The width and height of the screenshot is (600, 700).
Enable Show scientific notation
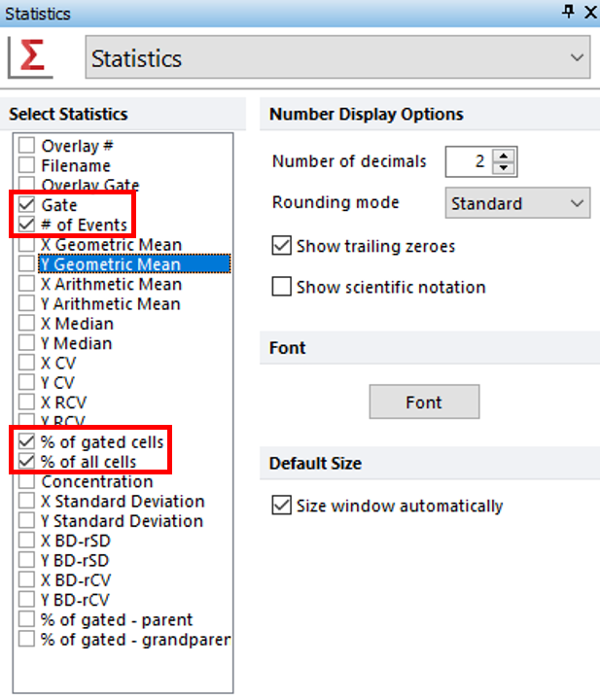point(282,287)
